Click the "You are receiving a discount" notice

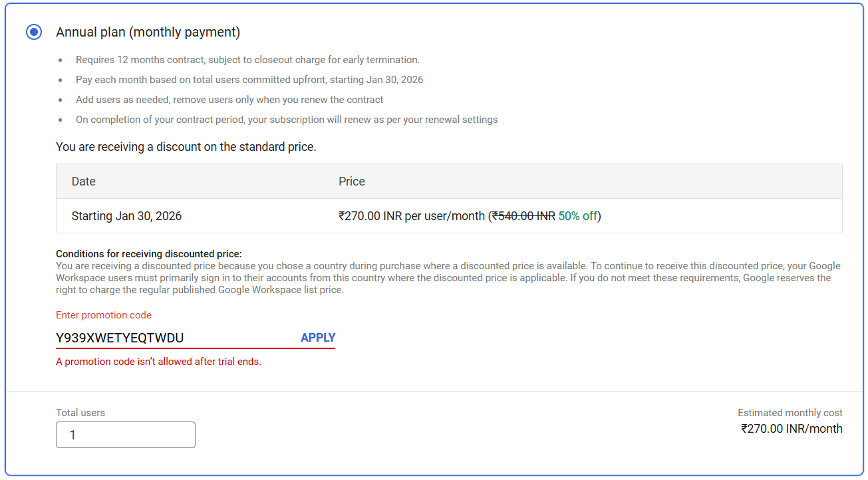[x=186, y=147]
